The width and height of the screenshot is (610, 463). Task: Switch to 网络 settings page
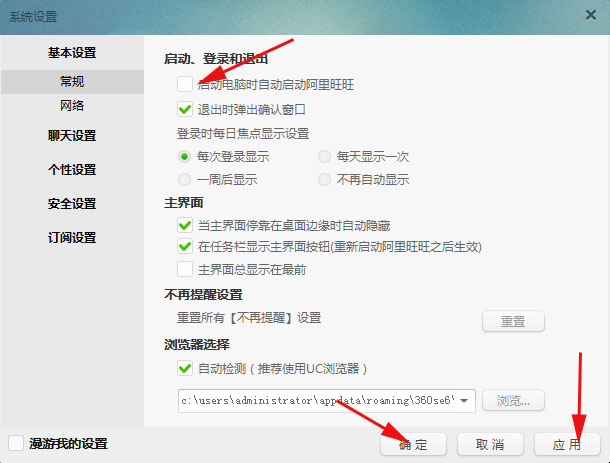(72, 105)
